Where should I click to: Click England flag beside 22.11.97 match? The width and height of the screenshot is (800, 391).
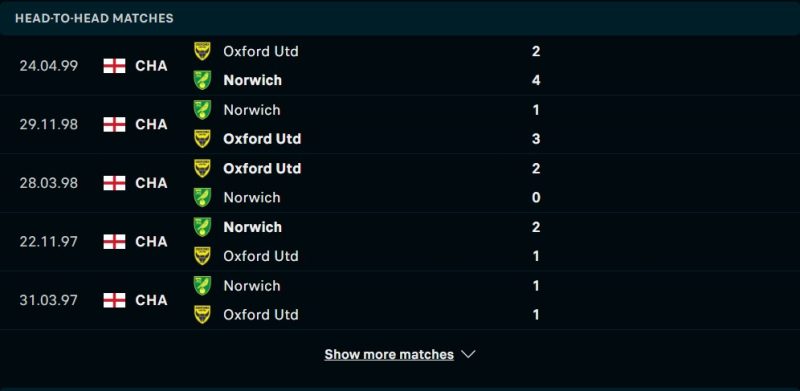click(114, 241)
